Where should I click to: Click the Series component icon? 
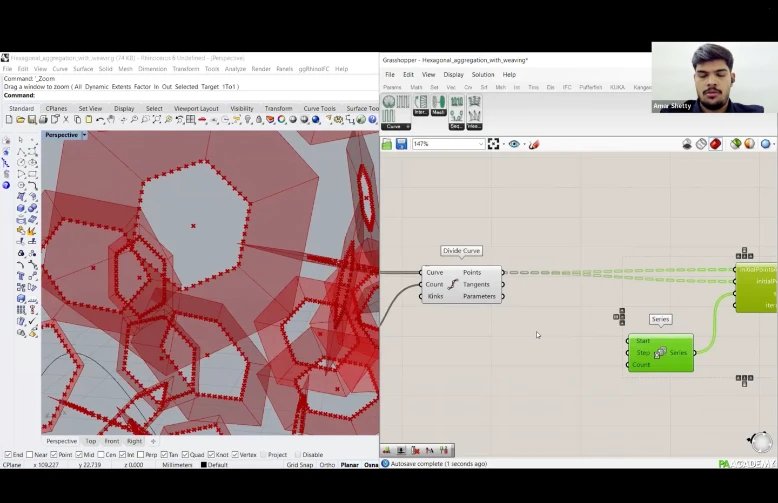pyautogui.click(x=660, y=353)
